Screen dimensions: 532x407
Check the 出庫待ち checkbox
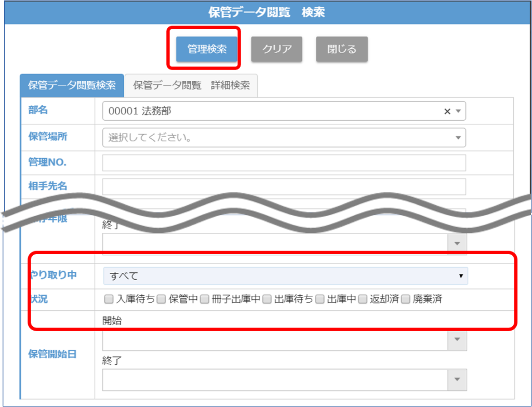(267, 299)
